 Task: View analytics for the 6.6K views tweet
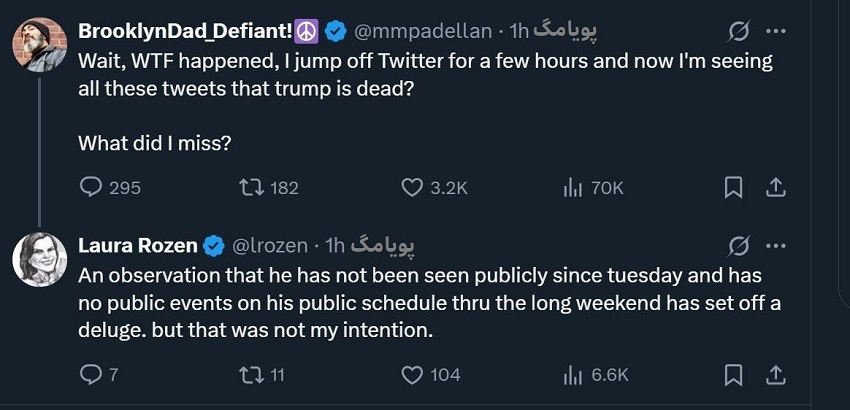tap(573, 375)
